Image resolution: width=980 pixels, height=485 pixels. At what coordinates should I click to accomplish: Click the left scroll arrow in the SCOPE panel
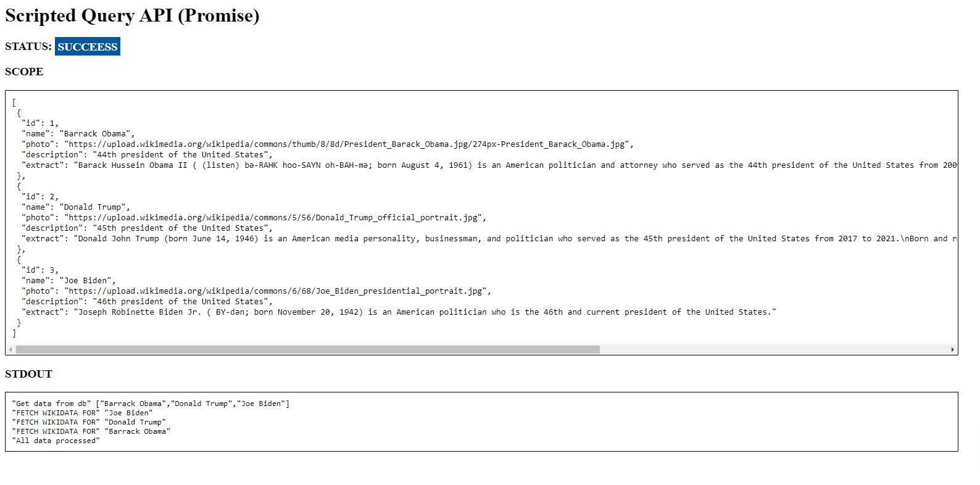coord(10,350)
